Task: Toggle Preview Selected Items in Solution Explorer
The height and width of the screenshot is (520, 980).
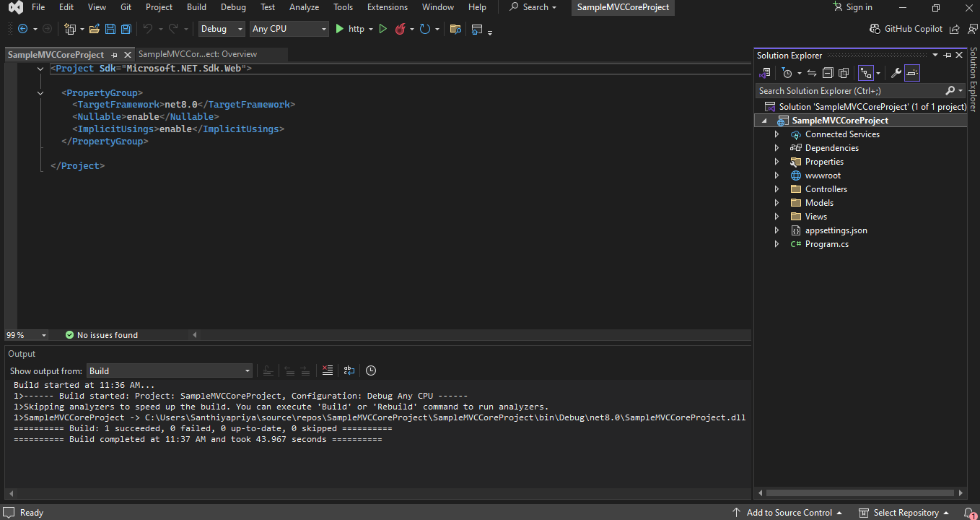Action: click(912, 73)
